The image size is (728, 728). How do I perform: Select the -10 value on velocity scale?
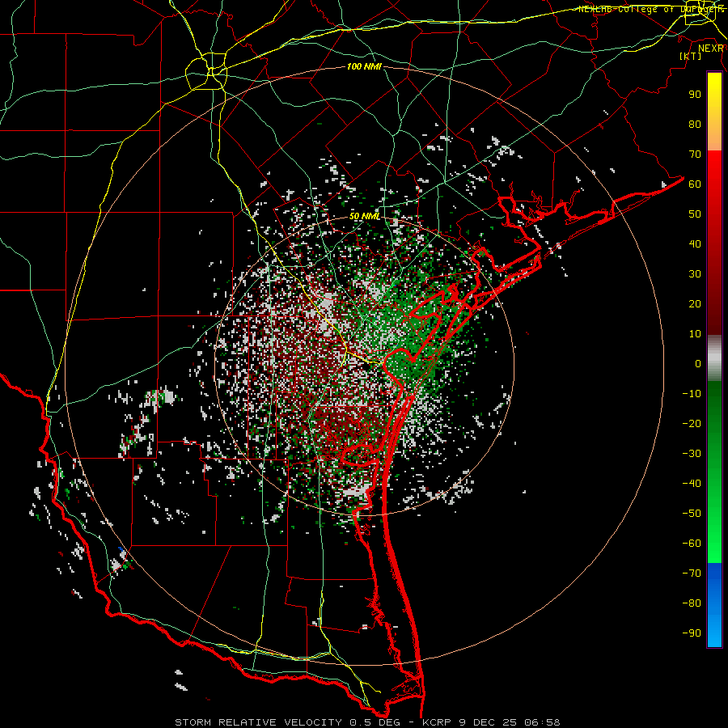point(692,394)
